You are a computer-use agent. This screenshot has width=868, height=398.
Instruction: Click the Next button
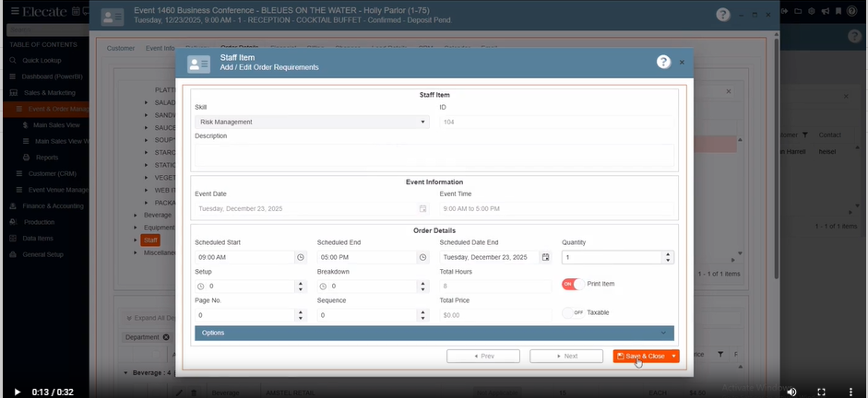coord(566,356)
